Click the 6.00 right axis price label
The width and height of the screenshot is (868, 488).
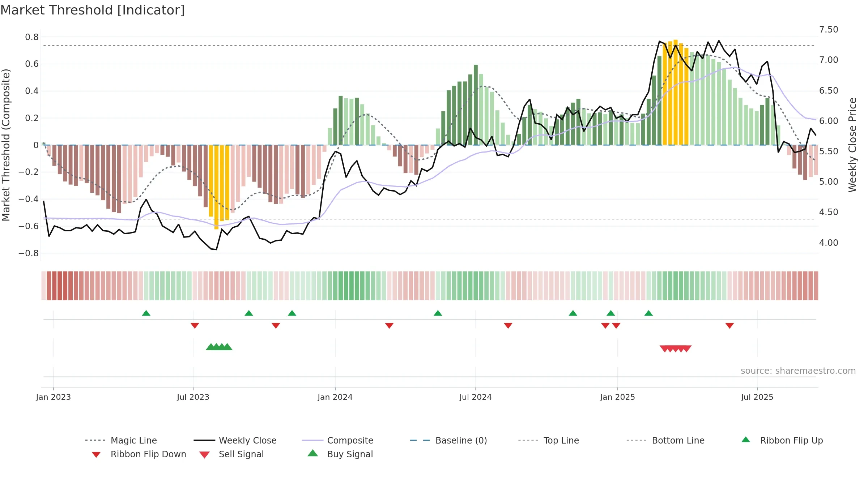coord(829,121)
